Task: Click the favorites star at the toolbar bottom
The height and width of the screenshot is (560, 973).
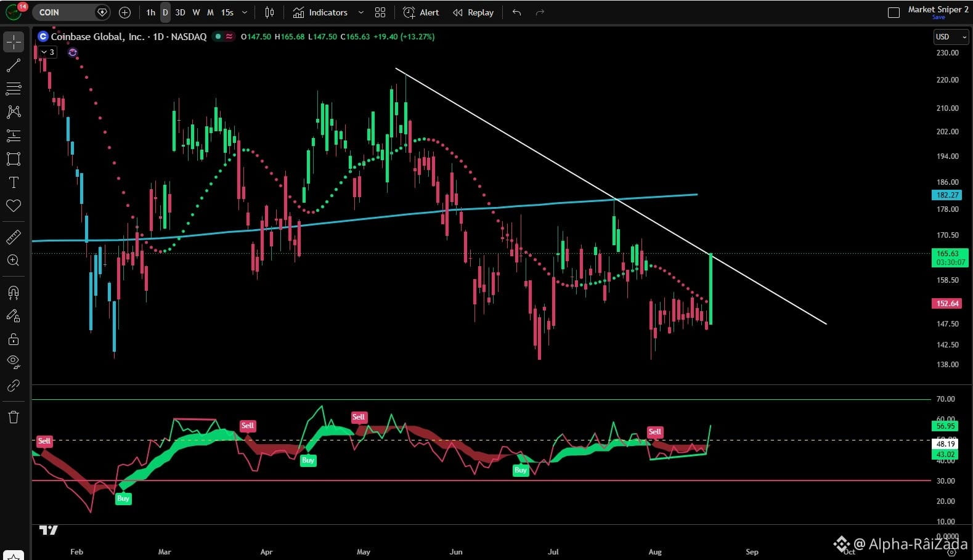Action: click(x=14, y=556)
